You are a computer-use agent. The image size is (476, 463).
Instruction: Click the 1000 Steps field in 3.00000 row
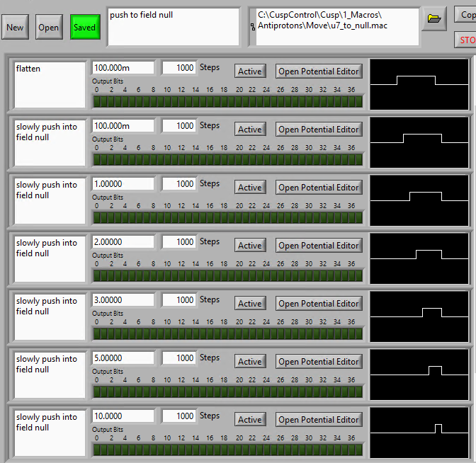point(178,299)
